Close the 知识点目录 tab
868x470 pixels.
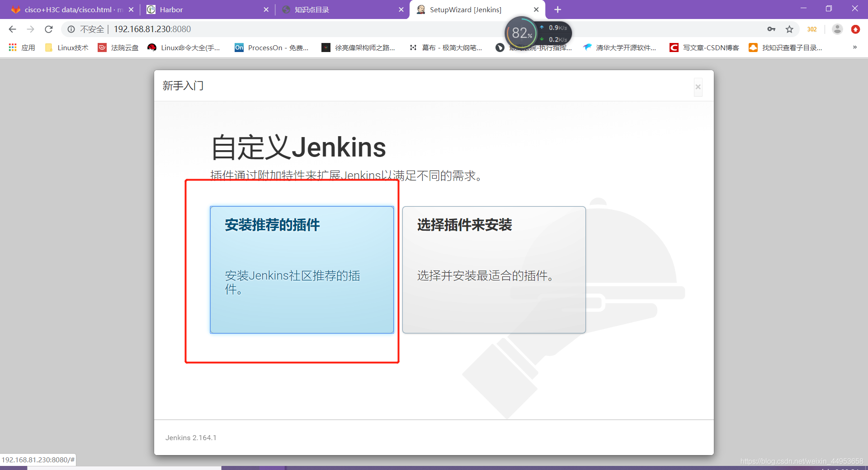(x=401, y=9)
